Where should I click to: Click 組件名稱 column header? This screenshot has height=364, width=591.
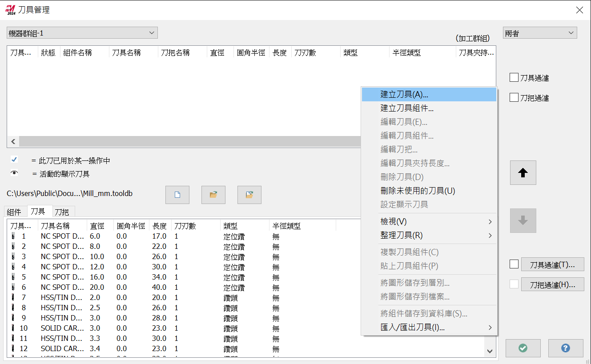tap(84, 52)
